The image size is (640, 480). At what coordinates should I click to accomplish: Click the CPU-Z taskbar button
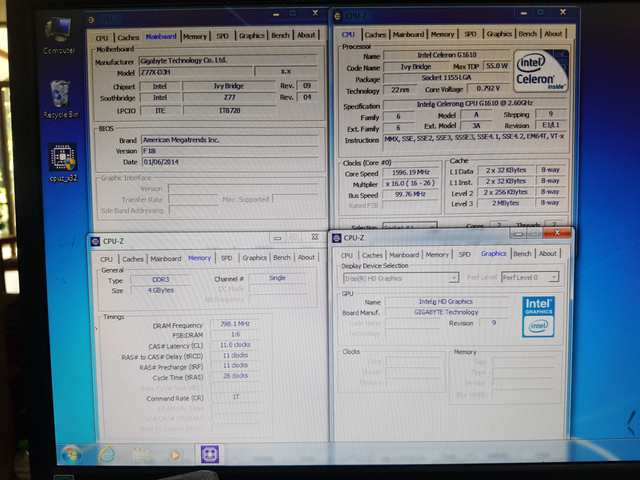click(210, 454)
